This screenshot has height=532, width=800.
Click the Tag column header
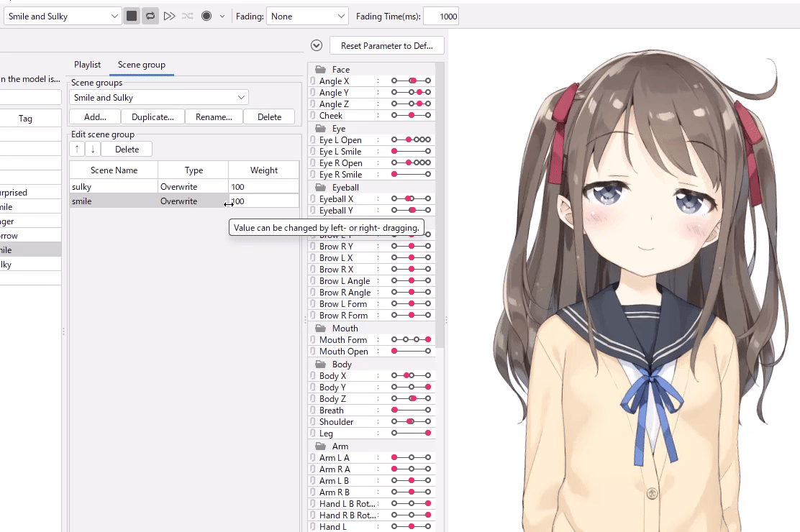(25, 119)
